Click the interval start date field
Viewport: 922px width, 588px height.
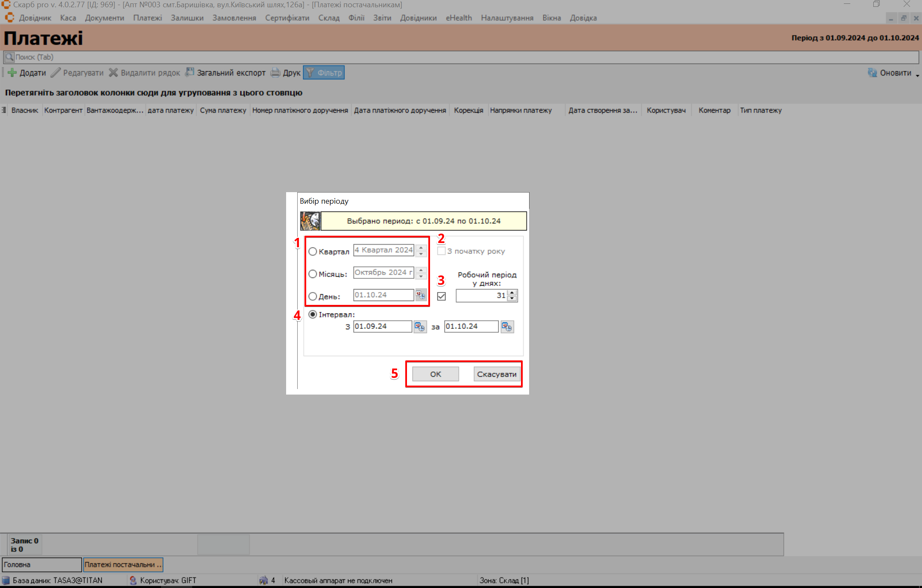tap(382, 326)
